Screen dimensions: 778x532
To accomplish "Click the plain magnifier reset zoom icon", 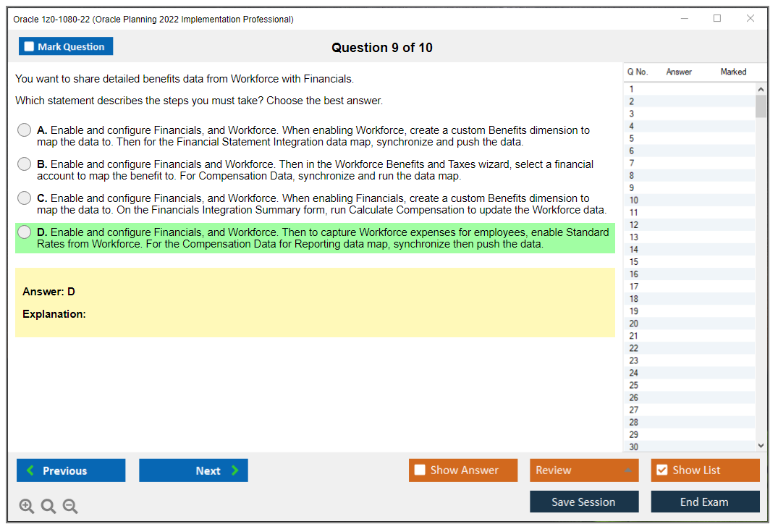I will point(48,506).
